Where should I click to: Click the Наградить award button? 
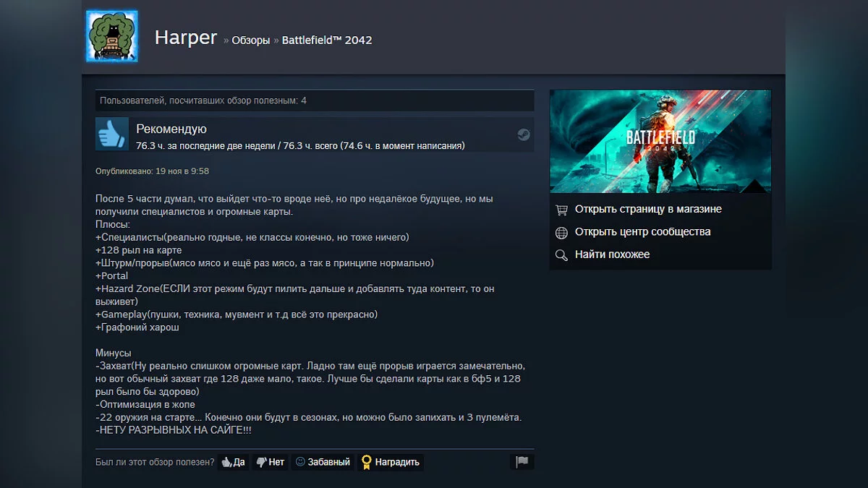[x=391, y=462]
